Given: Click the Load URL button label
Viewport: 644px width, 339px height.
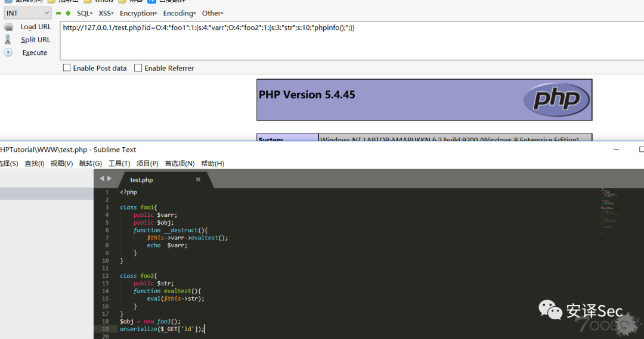Looking at the screenshot, I should click(36, 27).
